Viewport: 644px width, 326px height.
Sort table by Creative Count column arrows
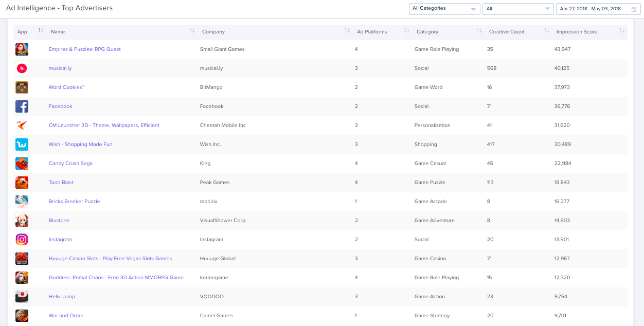pos(547,31)
